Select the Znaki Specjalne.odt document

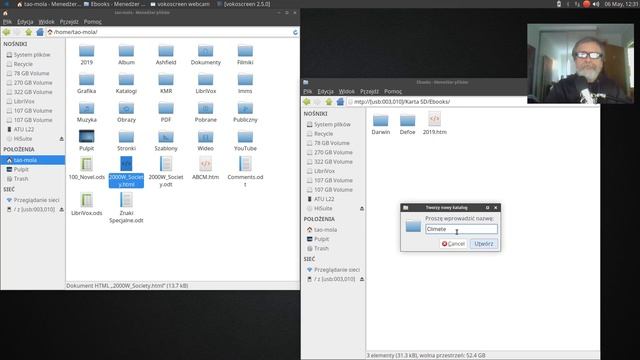click(x=126, y=208)
